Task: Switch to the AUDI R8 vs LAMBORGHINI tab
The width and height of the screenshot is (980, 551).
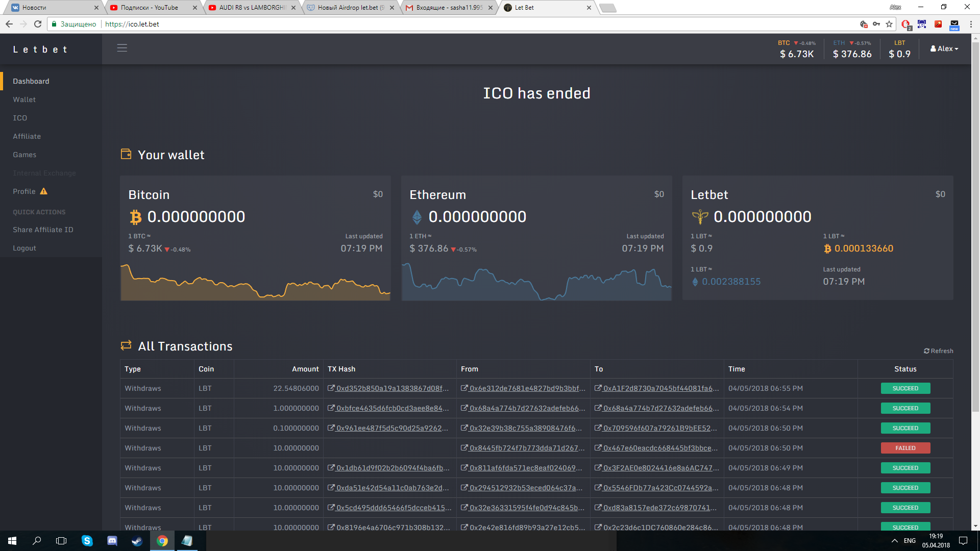Action: pos(250,8)
